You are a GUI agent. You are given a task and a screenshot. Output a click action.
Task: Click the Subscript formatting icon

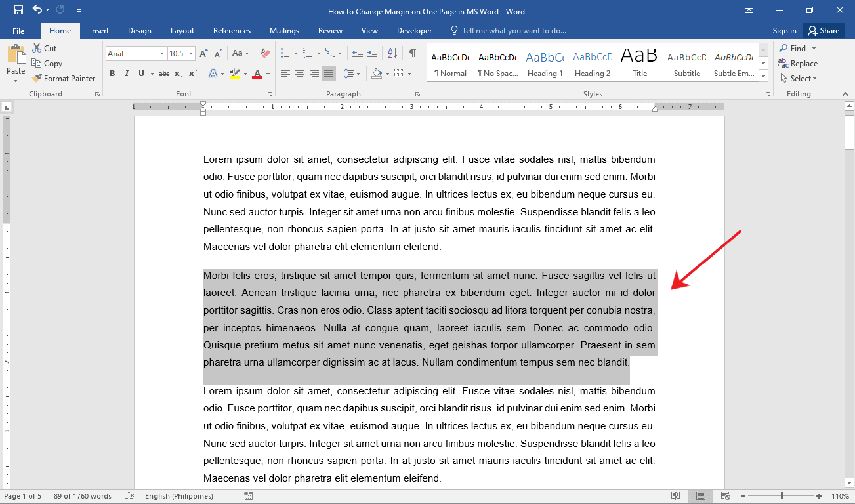tap(178, 73)
